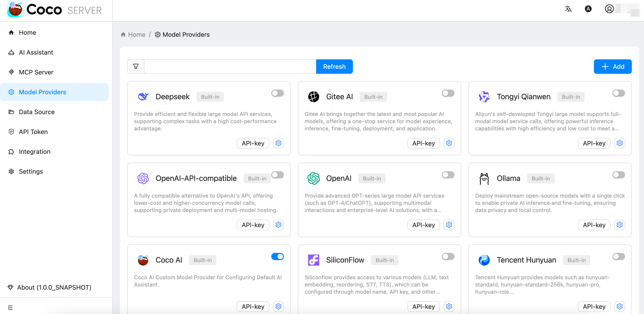Image resolution: width=644 pixels, height=314 pixels.
Task: Open MCP Server in the sidebar
Action: pyautogui.click(x=55, y=72)
